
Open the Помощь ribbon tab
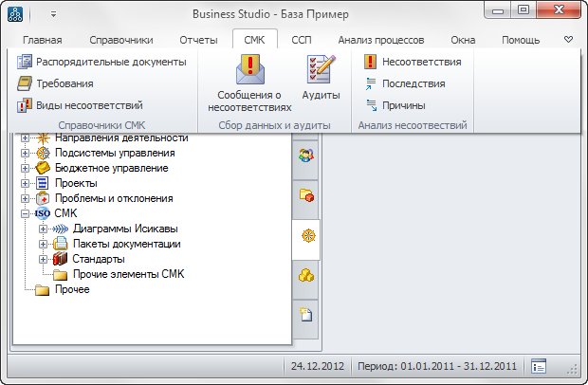point(521,40)
